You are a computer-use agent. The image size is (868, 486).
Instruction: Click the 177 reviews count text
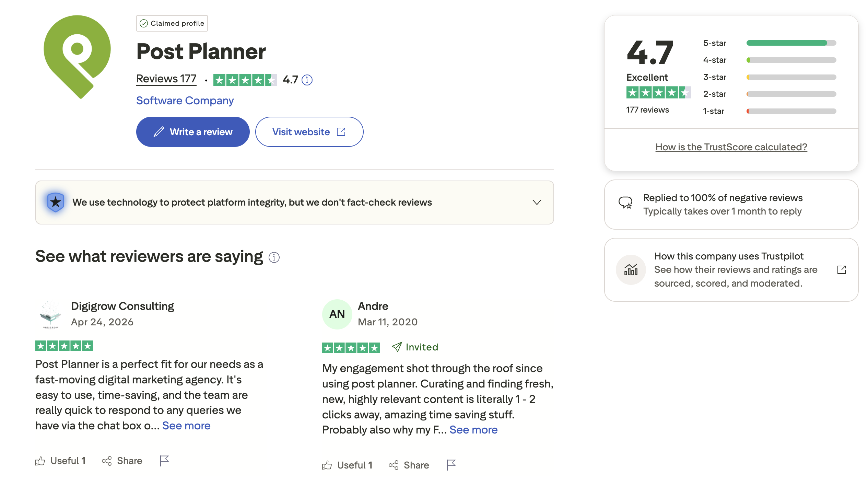tap(647, 110)
